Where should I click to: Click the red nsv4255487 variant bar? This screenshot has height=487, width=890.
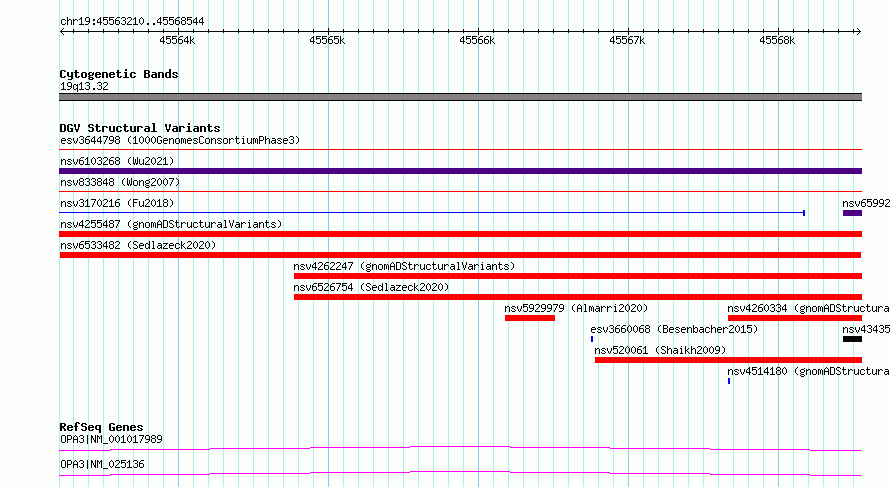click(x=460, y=234)
